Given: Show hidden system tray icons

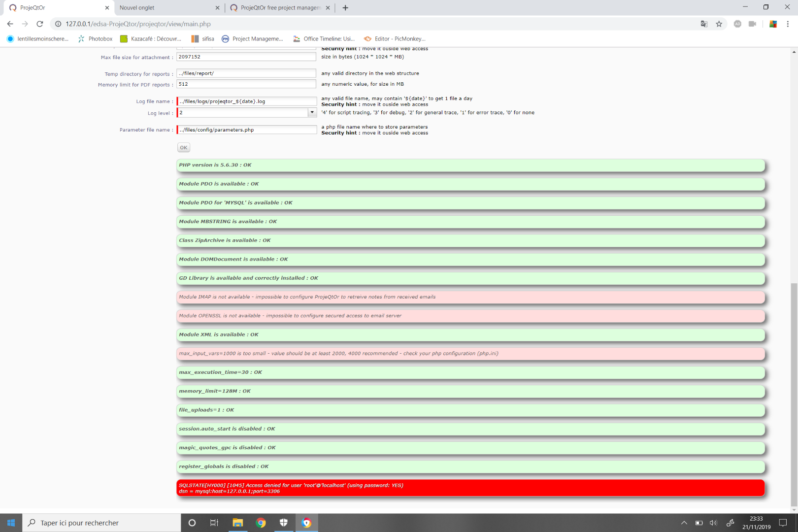Looking at the screenshot, I should (x=684, y=523).
